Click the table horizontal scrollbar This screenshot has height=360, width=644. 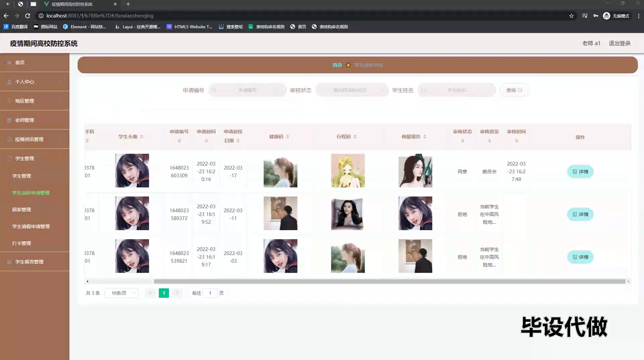tap(389, 281)
